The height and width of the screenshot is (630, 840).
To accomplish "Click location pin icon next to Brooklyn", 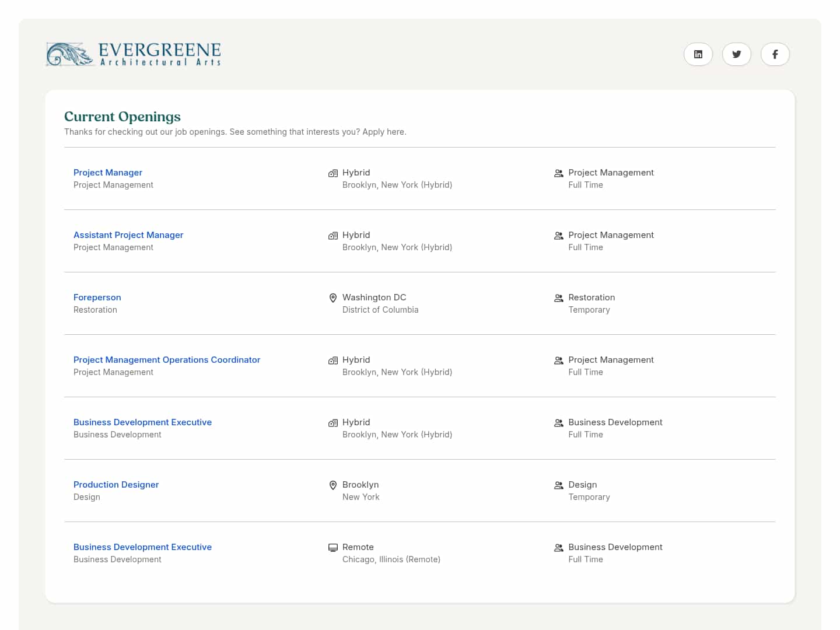I will click(x=333, y=485).
